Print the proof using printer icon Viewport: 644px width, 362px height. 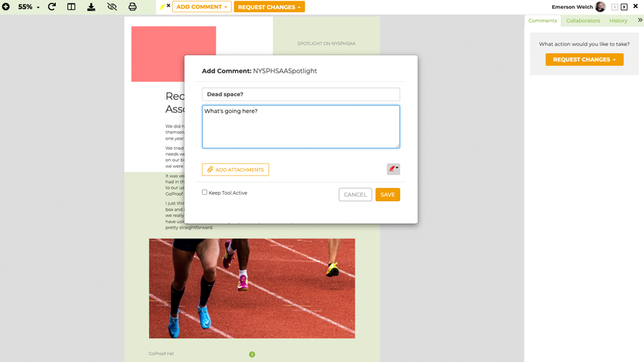coord(132,7)
